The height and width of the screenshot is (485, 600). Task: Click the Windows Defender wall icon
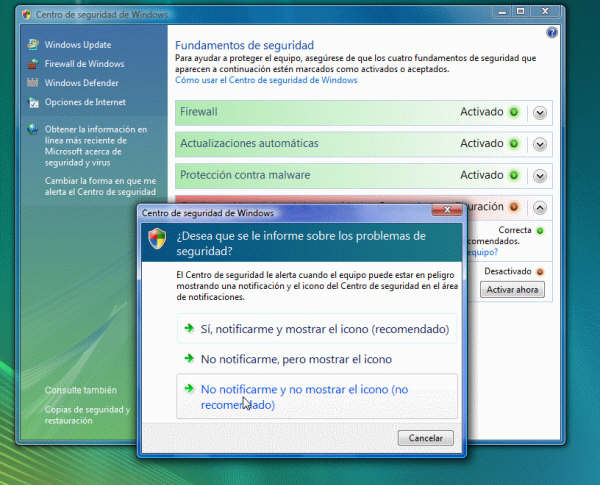33,82
